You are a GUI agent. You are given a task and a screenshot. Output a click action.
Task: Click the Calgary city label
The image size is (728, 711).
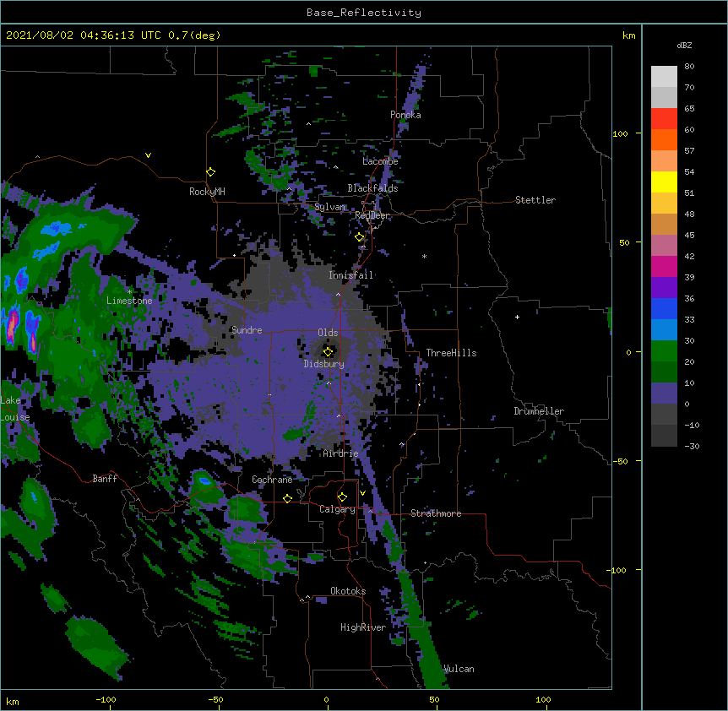(337, 509)
